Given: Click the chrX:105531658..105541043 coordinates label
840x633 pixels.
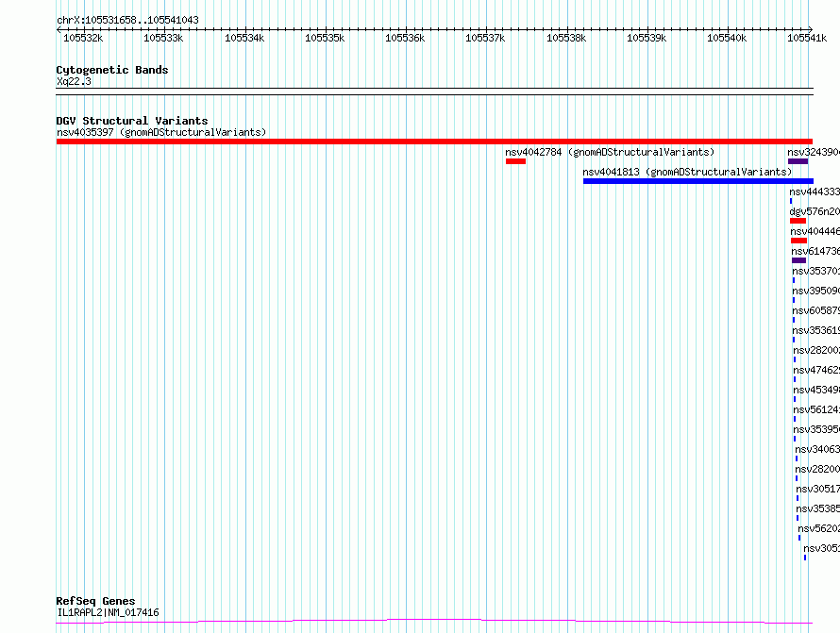Looking at the screenshot, I should [127, 21].
